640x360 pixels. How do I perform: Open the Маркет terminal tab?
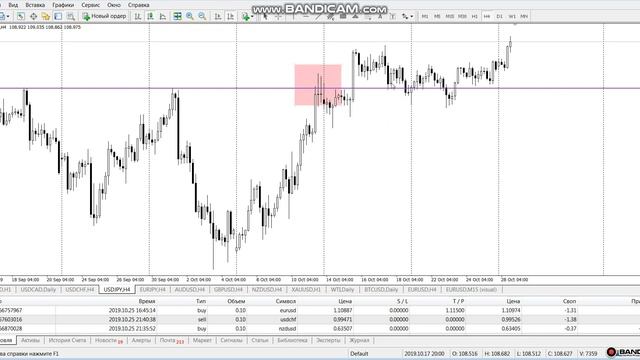(x=202, y=340)
